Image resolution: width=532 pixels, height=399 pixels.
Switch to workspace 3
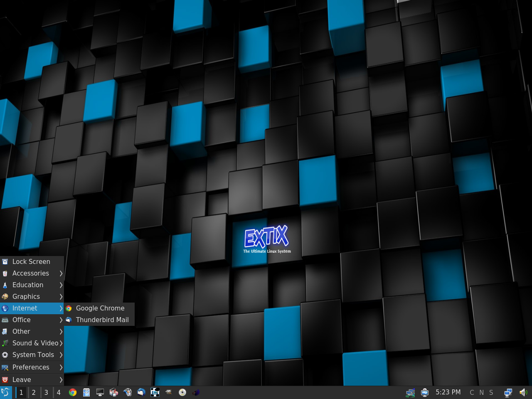point(46,392)
